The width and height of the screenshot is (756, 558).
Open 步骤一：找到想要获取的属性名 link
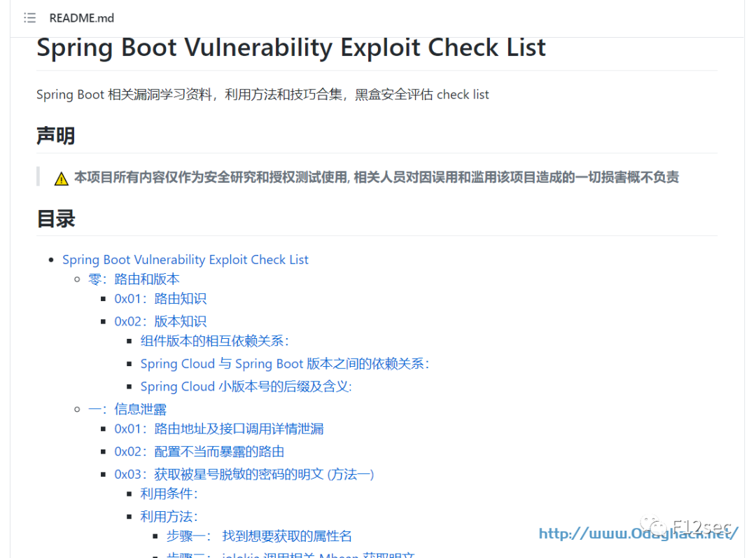[x=259, y=536]
